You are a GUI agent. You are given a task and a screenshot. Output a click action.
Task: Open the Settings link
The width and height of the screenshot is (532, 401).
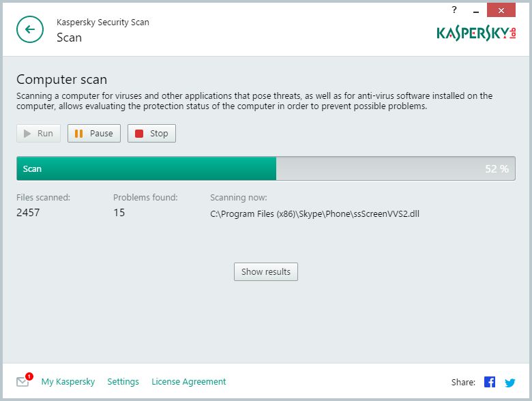click(x=123, y=382)
